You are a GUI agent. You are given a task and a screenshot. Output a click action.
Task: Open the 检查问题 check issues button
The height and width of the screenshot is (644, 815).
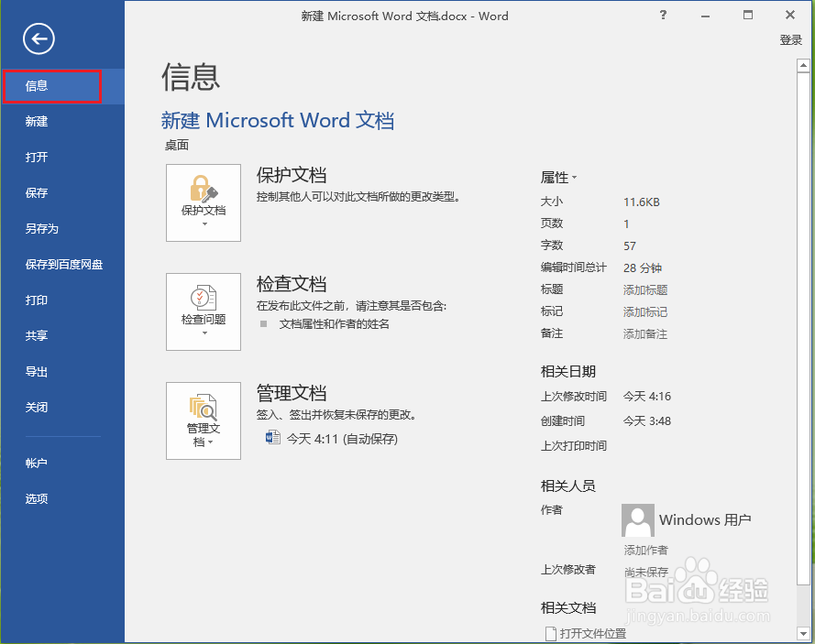pyautogui.click(x=204, y=312)
